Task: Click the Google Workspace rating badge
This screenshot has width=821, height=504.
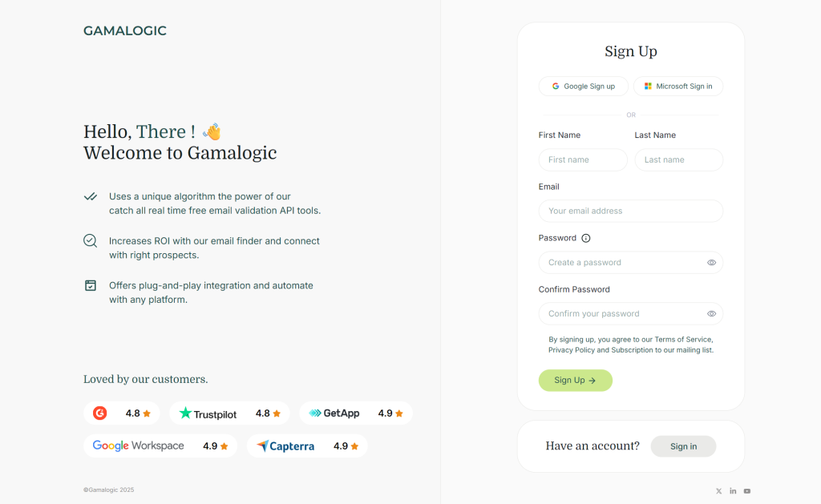Action: (160, 446)
